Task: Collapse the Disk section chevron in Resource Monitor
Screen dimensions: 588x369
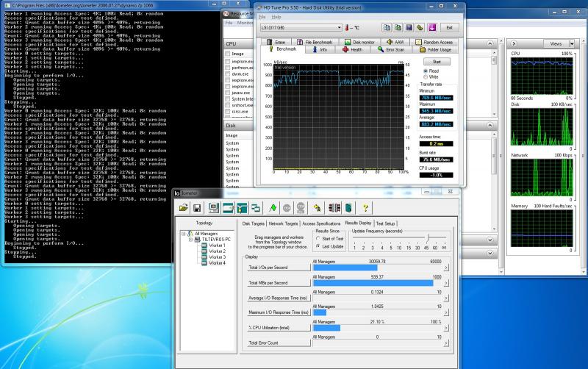Action: [x=490, y=125]
